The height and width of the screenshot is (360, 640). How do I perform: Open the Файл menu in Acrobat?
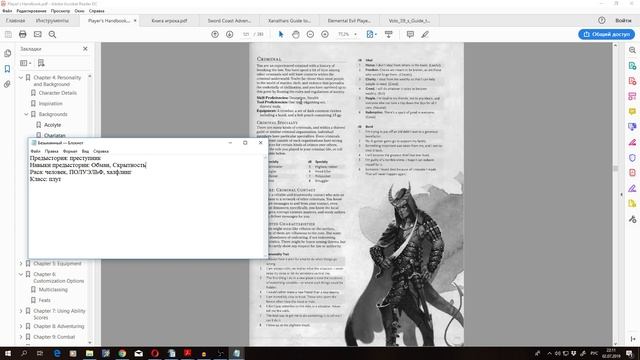tap(7, 11)
